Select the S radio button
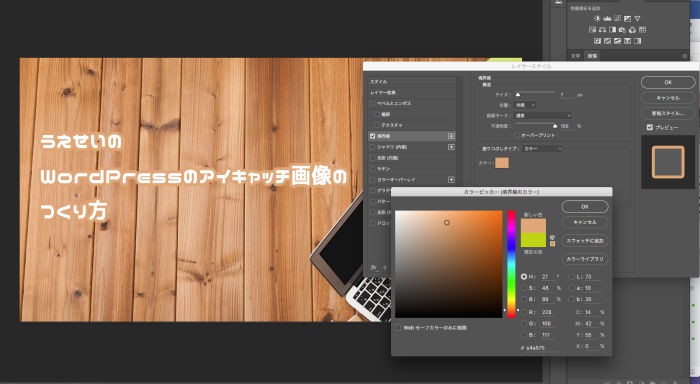The height and width of the screenshot is (384, 700). 524,288
